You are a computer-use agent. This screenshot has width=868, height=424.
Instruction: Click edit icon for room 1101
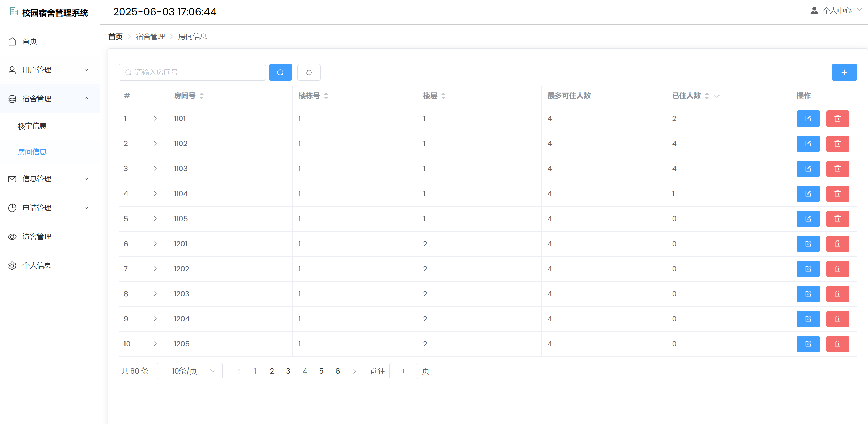pyautogui.click(x=808, y=119)
